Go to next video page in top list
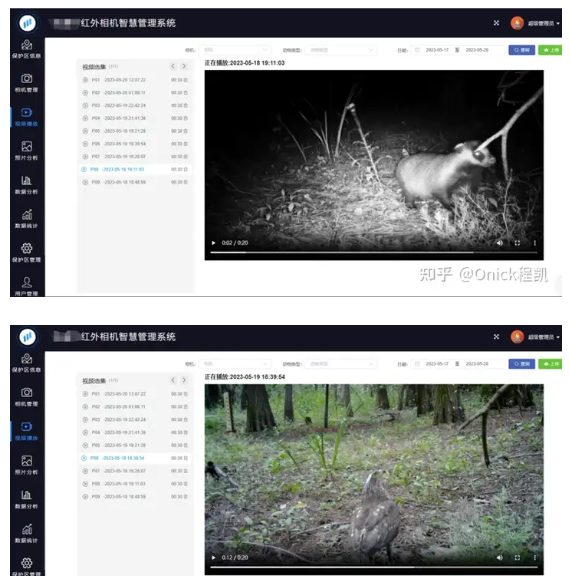This screenshot has height=576, width=570. click(x=184, y=66)
